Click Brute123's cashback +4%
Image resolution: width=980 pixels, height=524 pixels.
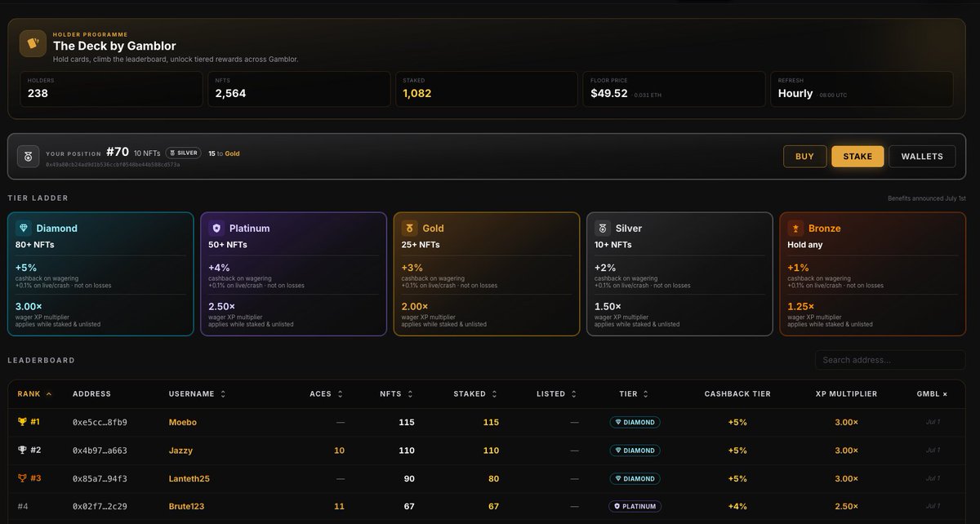pyautogui.click(x=737, y=506)
